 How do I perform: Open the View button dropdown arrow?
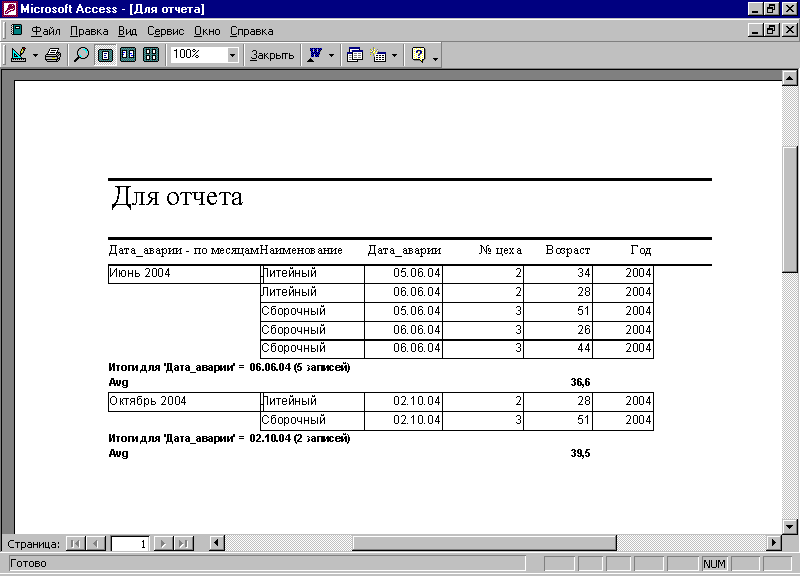(x=35, y=55)
